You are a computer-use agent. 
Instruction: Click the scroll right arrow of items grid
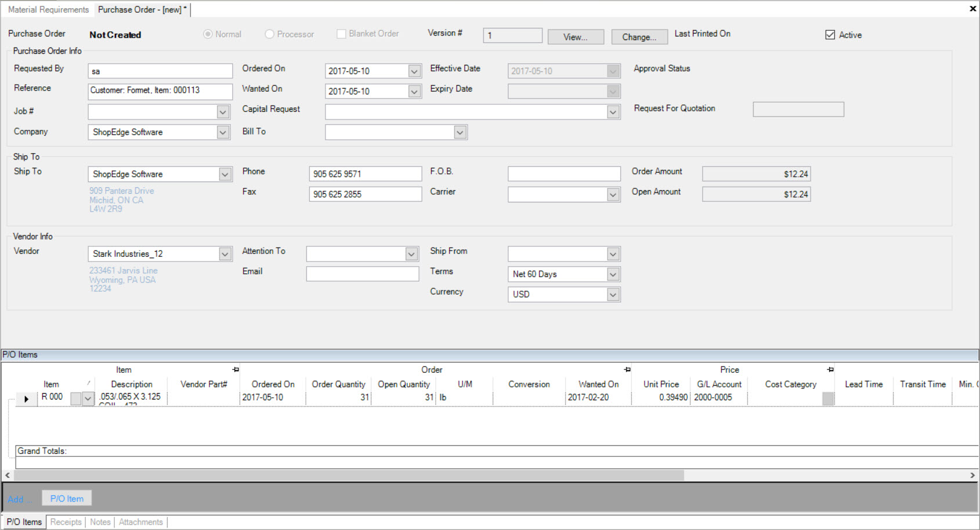[x=972, y=475]
